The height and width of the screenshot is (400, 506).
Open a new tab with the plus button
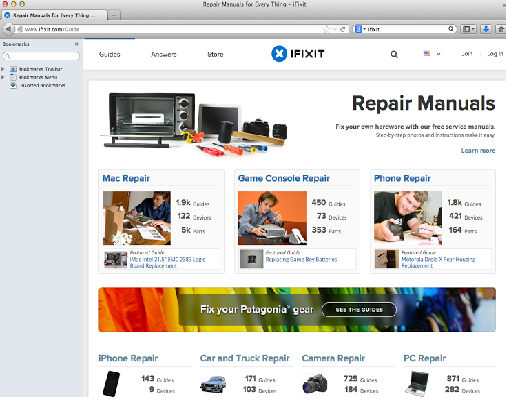[114, 15]
